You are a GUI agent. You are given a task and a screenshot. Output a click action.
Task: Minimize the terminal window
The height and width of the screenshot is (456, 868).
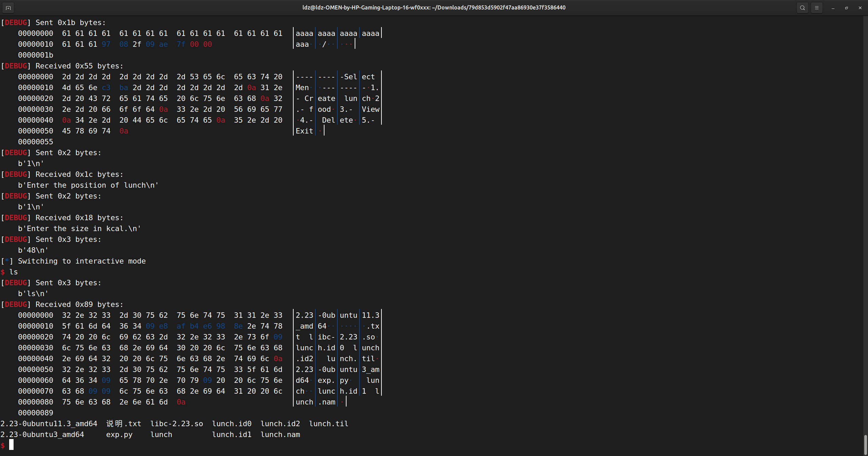coord(833,7)
